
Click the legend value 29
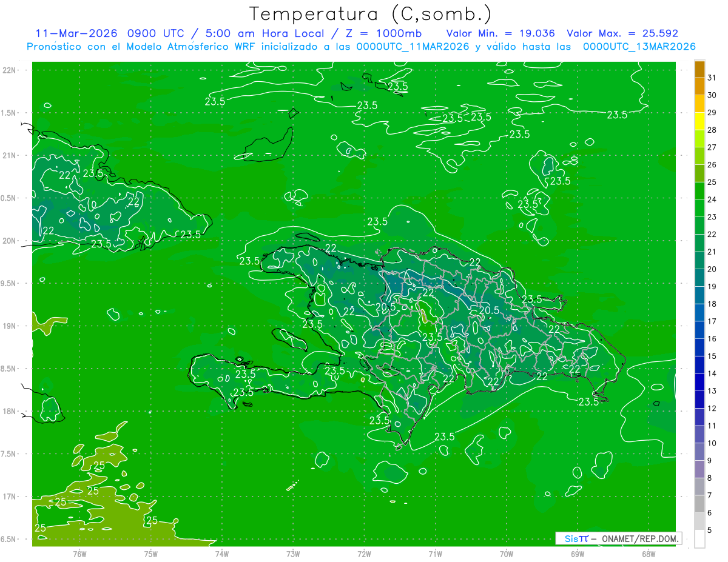pos(712,112)
